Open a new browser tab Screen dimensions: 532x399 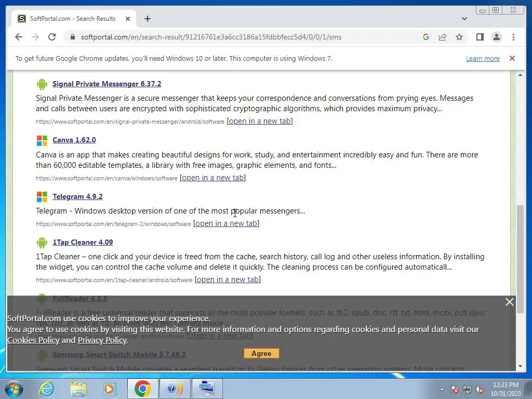pos(147,19)
